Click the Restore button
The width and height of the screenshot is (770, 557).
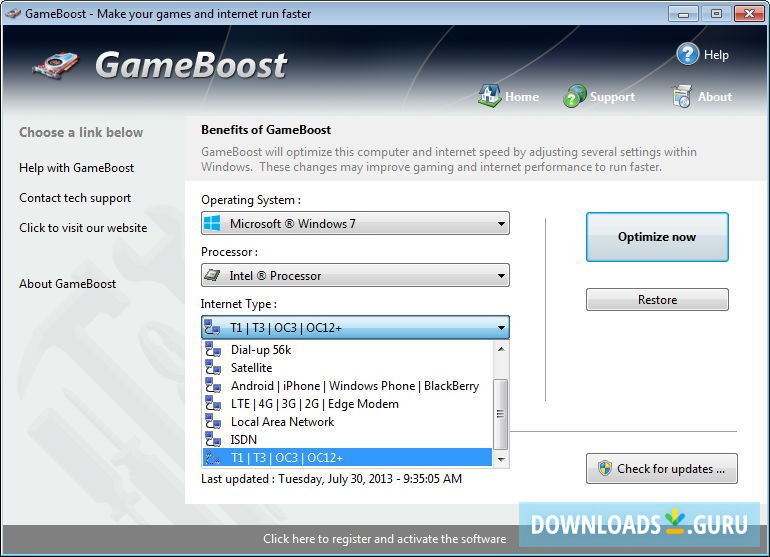pos(657,300)
